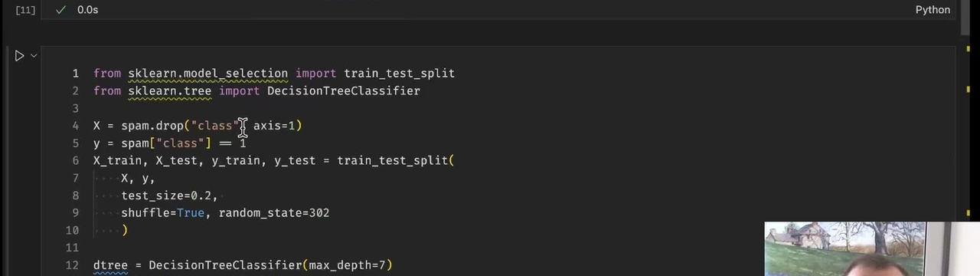This screenshot has width=980, height=276.
Task: Place cursor on train_test_split import name
Action: click(x=399, y=74)
